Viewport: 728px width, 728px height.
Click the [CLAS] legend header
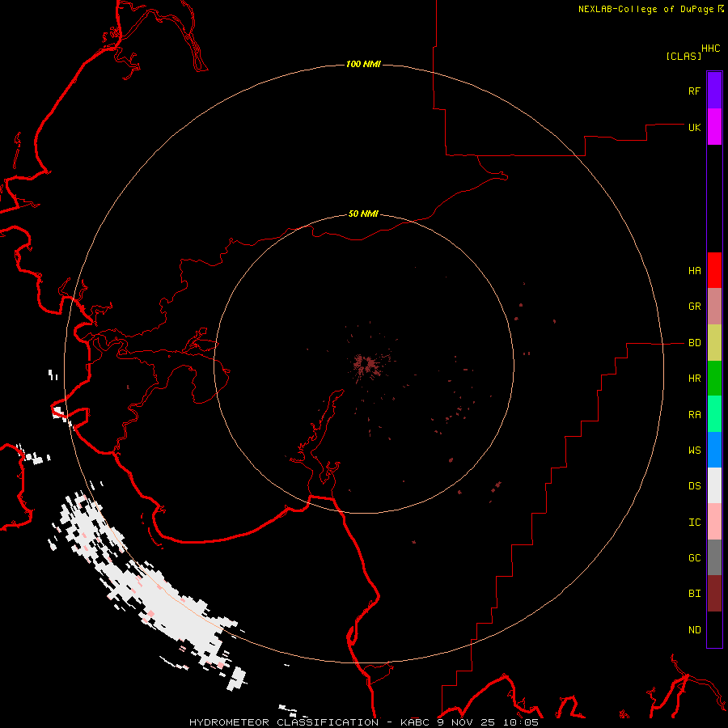[684, 56]
